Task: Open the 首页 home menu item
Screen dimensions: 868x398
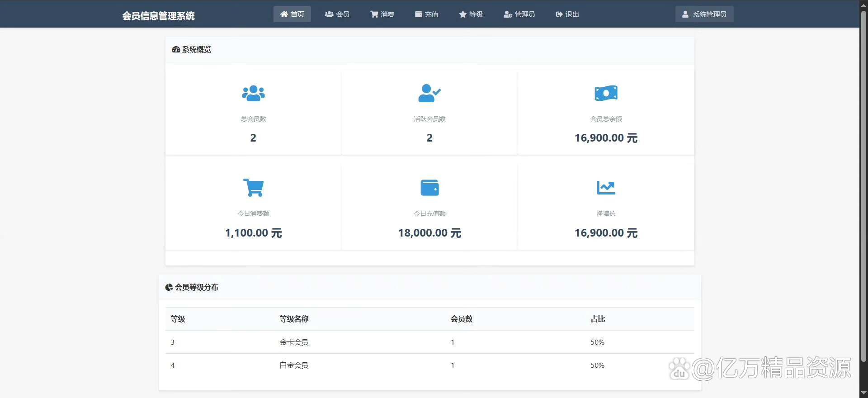Action: coord(292,14)
